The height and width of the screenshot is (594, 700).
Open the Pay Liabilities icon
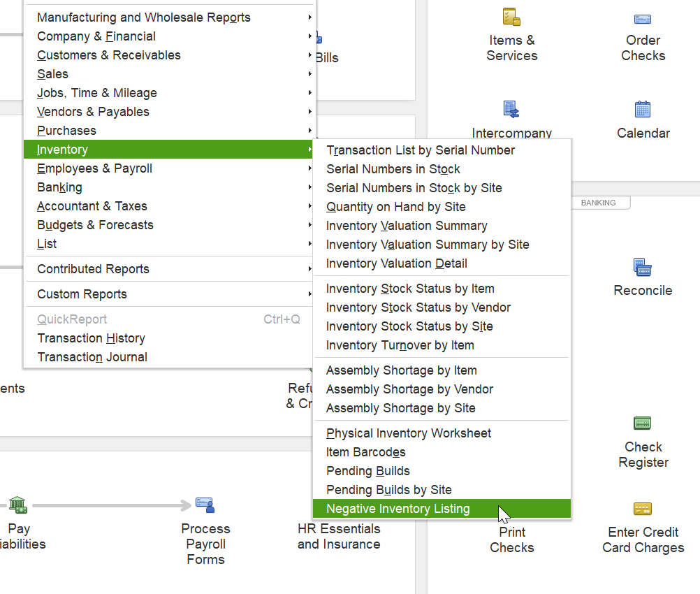point(18,505)
